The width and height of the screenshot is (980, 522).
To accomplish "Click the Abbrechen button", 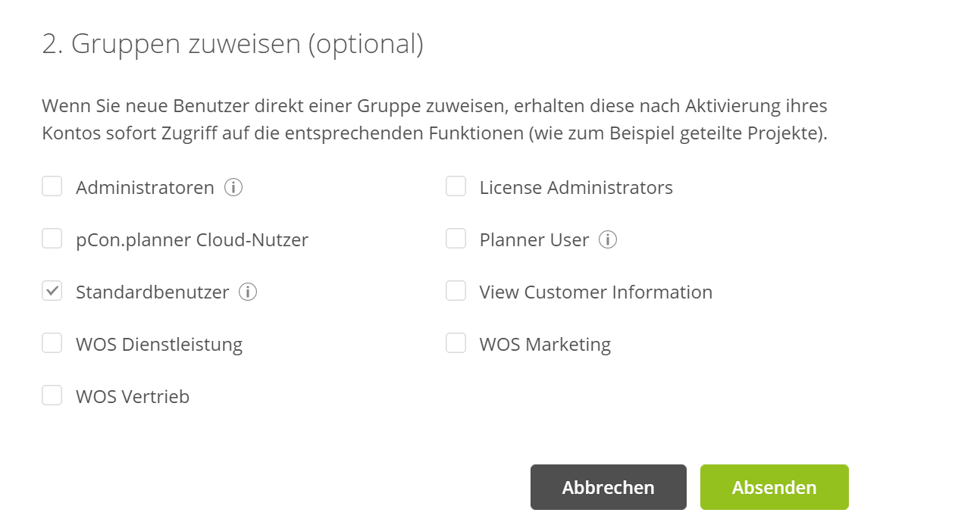I will coord(609,487).
